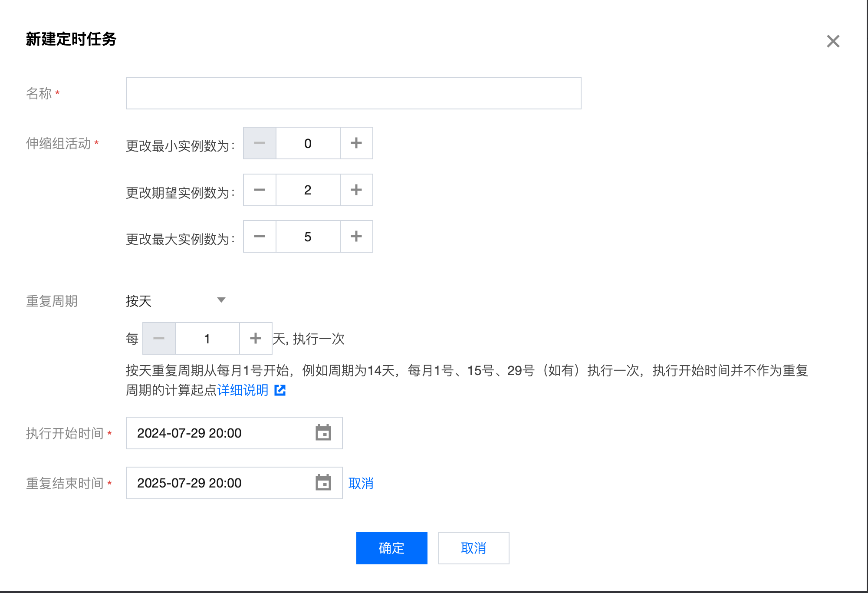Close the 新建定时任务 dialog with X

tap(833, 41)
